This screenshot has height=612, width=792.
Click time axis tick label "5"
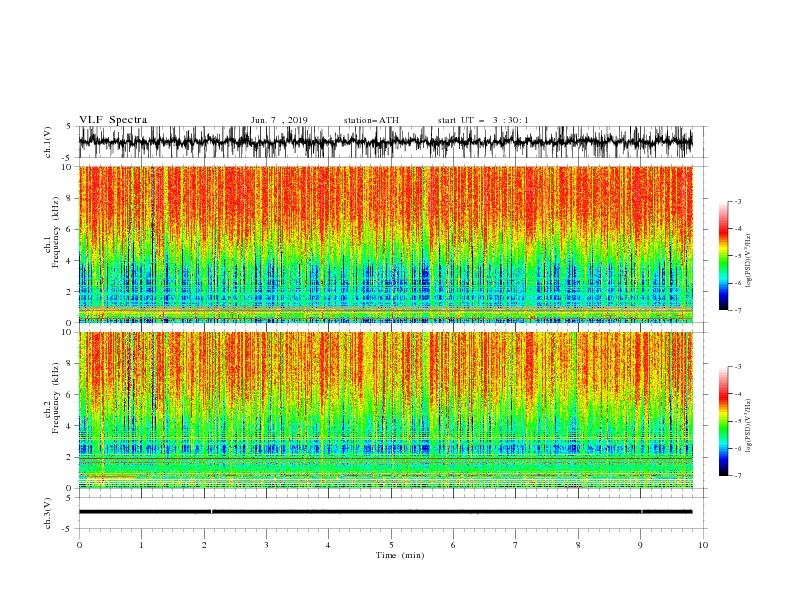tap(391, 545)
